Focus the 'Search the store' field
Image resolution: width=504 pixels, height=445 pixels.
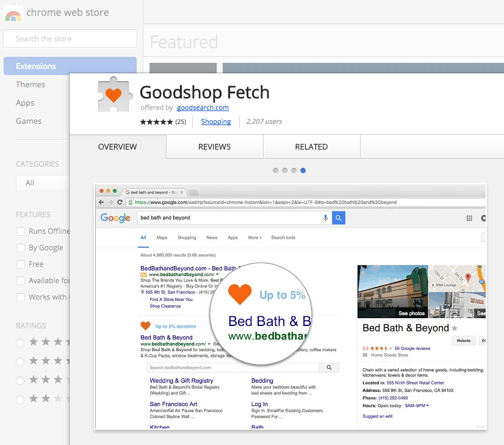tap(70, 38)
